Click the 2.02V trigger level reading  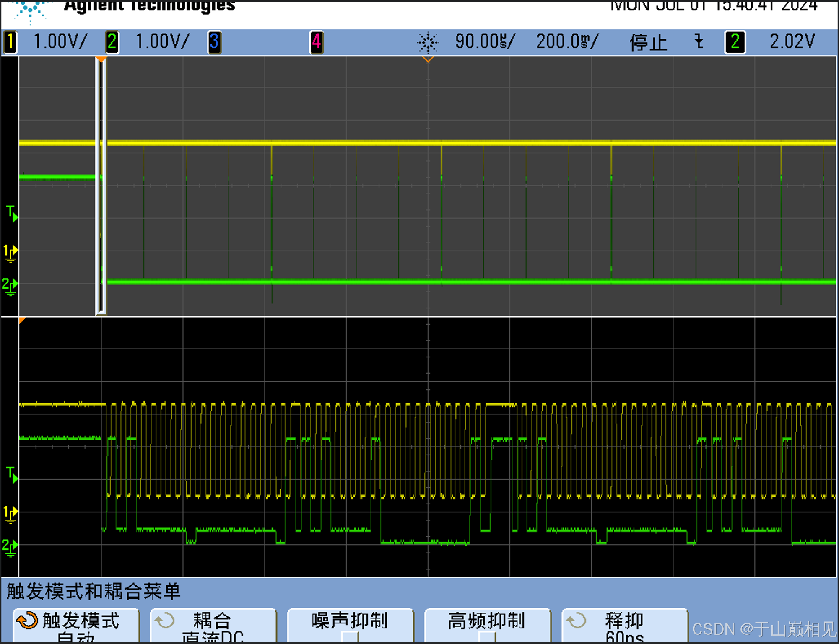(x=792, y=41)
